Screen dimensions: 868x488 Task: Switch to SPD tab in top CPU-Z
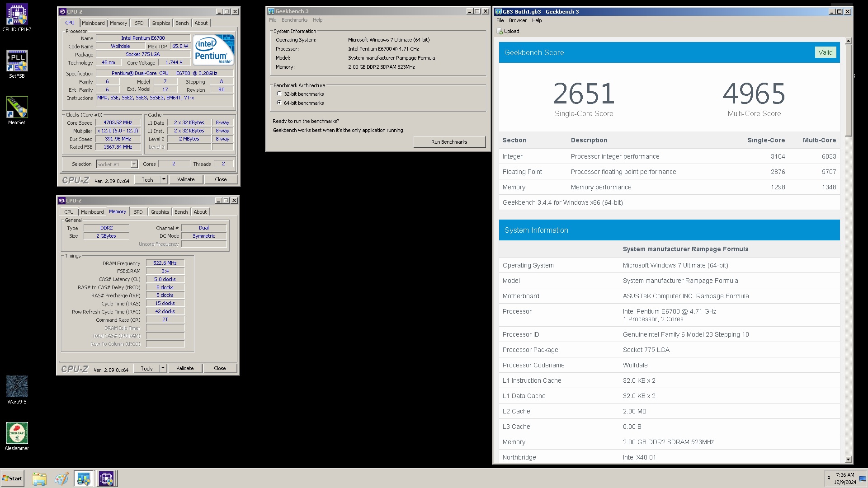(139, 23)
